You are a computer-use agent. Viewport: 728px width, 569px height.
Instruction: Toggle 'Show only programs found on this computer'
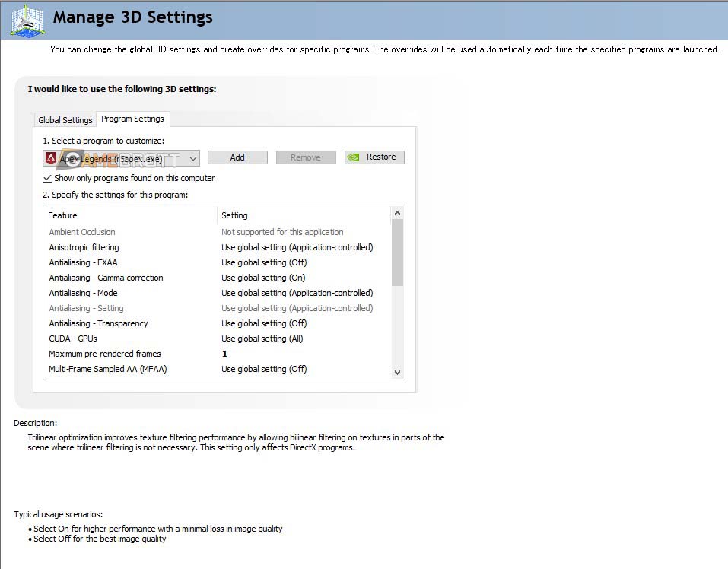click(x=48, y=178)
